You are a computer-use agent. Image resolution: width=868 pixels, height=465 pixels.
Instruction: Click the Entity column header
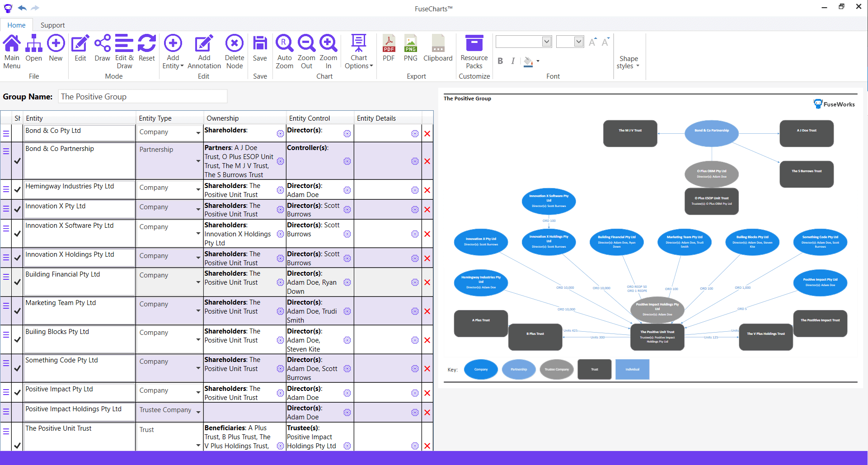pos(80,118)
